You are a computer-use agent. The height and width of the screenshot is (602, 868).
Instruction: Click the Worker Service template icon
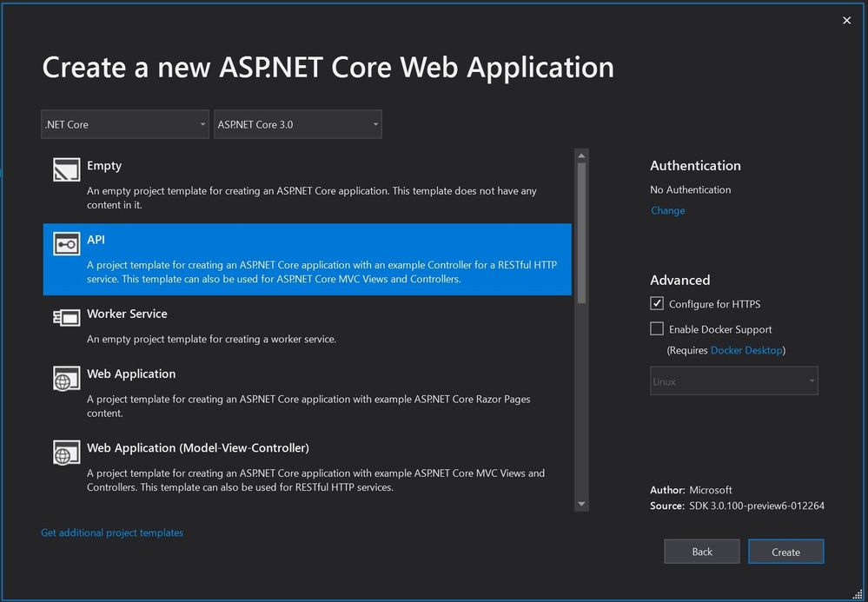click(x=66, y=318)
